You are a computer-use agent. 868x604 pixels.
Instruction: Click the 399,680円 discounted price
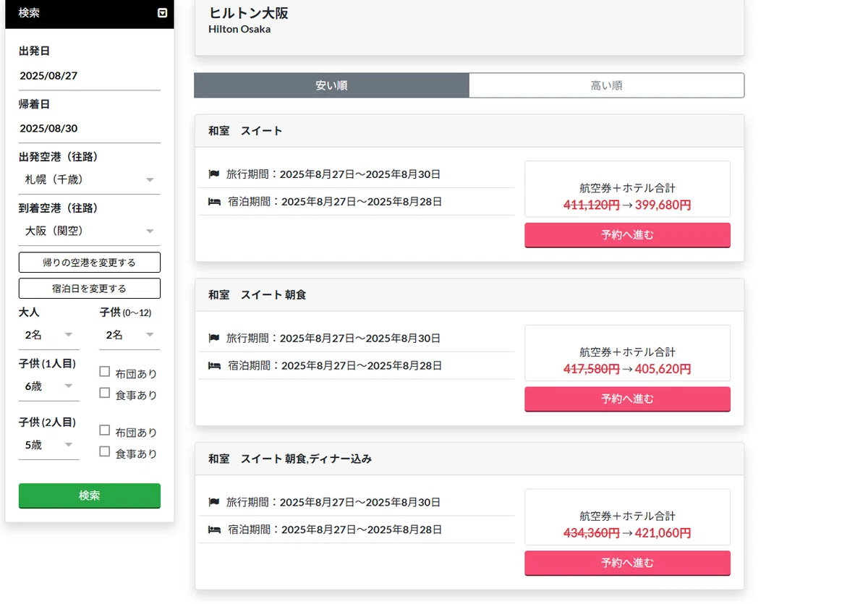(x=663, y=205)
